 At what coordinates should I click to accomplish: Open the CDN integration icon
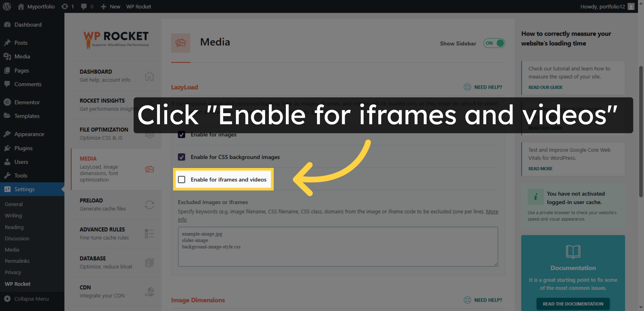(x=149, y=292)
